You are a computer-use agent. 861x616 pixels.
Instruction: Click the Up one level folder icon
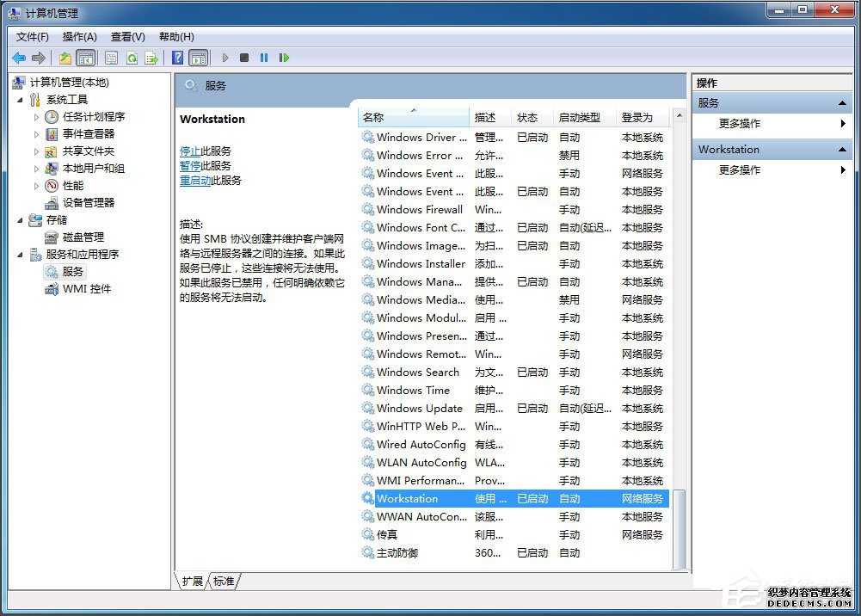point(65,58)
